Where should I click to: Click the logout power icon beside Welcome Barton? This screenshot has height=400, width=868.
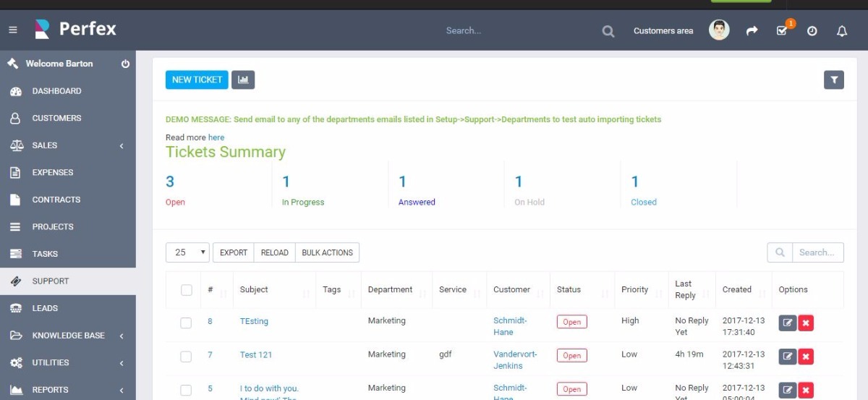(125, 64)
